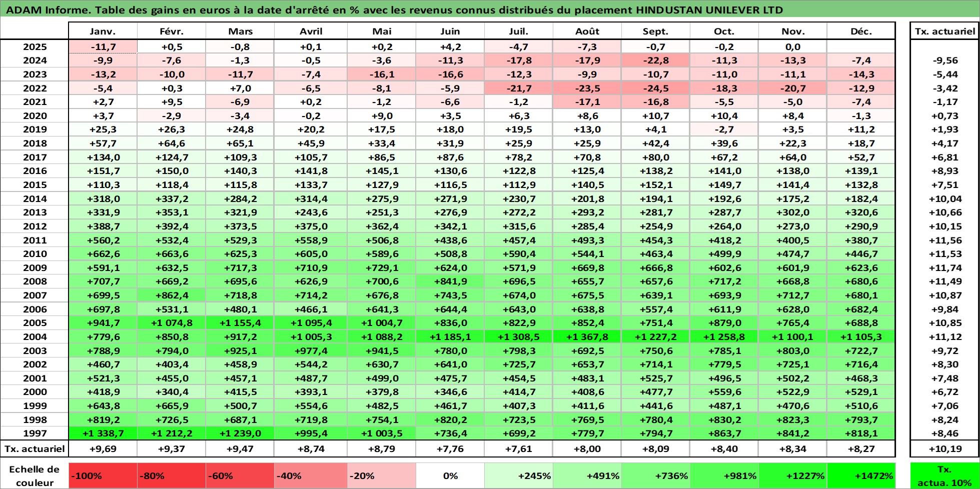Click the +7,61 actuarial rate under Juil.
The image size is (980, 489).
[x=519, y=448]
